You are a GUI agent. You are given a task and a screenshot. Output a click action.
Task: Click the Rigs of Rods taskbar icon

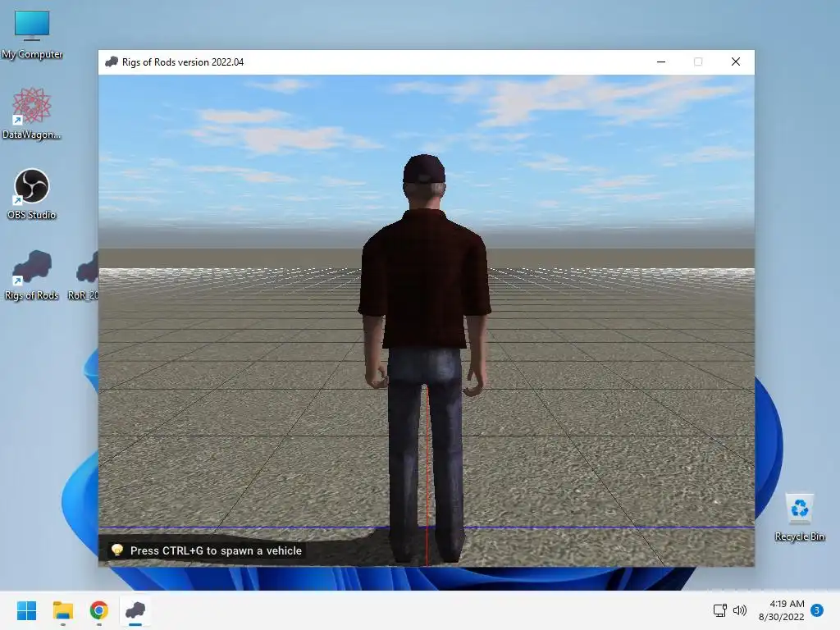point(135,610)
